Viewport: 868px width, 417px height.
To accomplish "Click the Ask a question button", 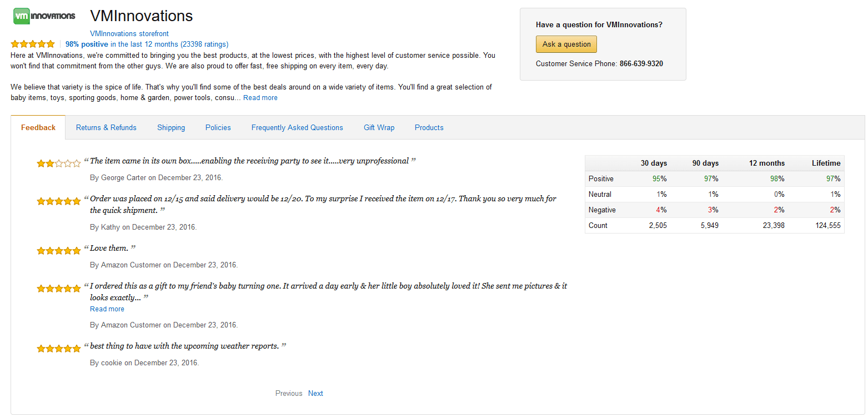I will (x=566, y=44).
